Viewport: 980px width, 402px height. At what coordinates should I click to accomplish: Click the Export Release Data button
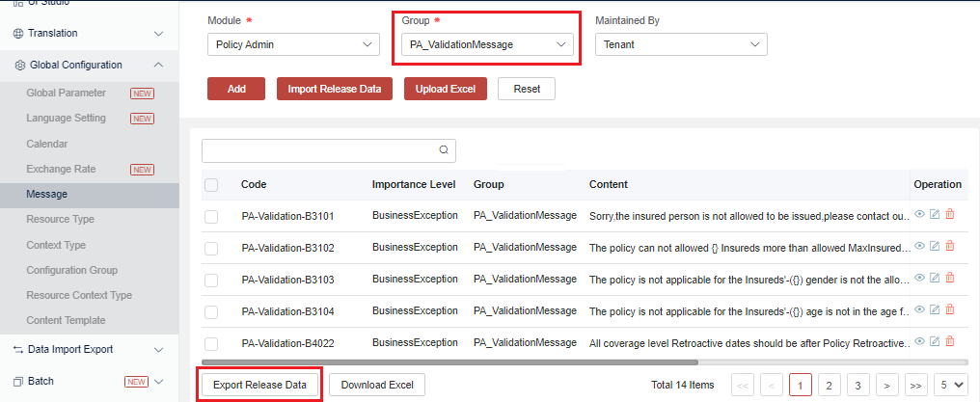(259, 385)
